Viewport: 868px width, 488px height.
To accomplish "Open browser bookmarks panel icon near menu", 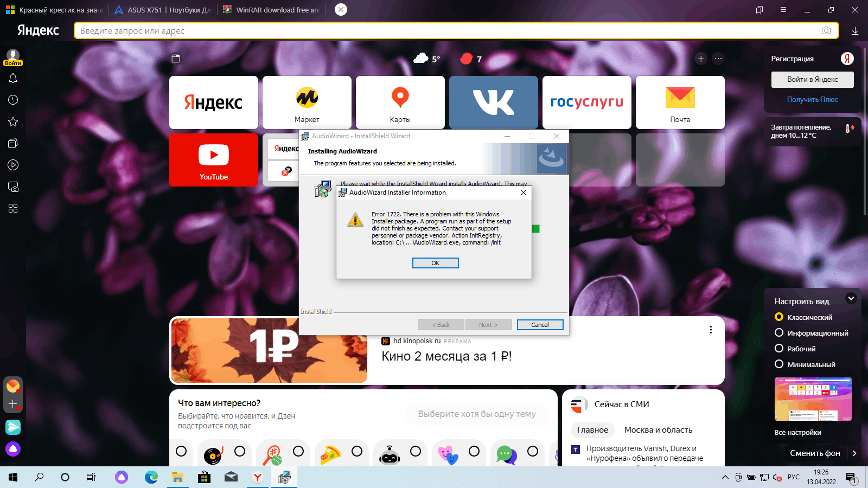I will pos(759,10).
